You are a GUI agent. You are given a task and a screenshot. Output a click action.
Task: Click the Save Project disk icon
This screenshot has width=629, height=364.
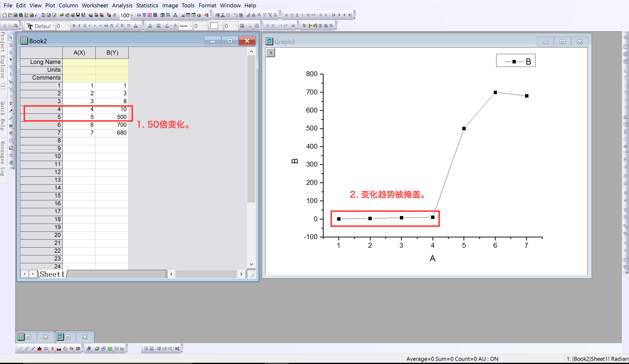point(78,15)
